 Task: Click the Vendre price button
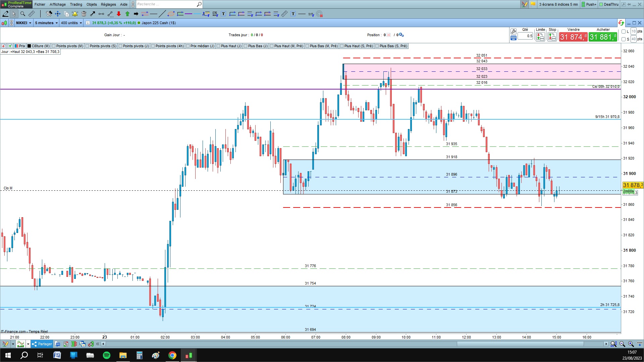[x=573, y=37]
